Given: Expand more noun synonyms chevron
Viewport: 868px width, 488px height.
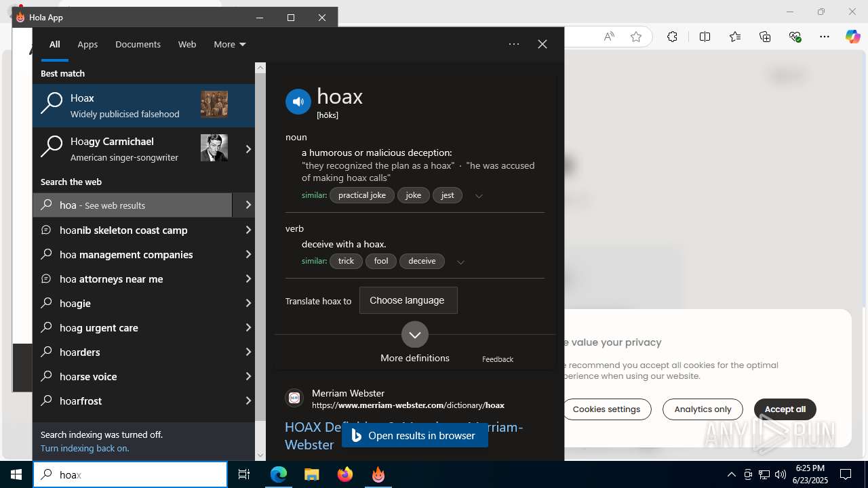Looking at the screenshot, I should pos(479,196).
